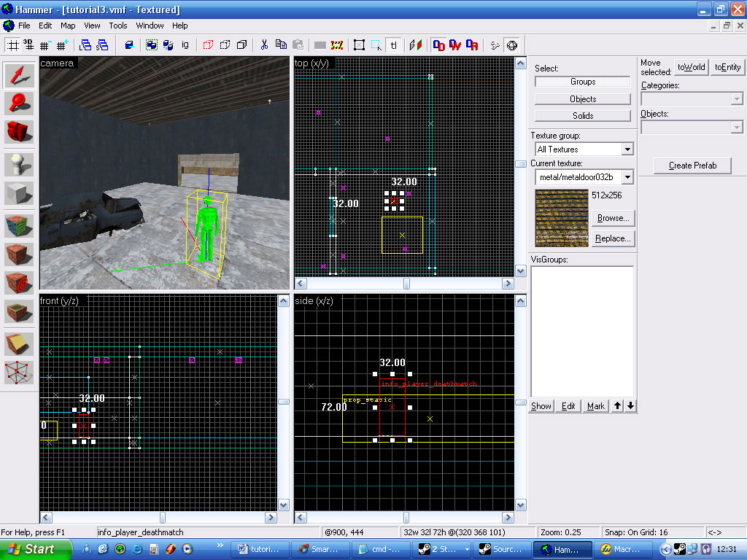Toggle the 3D grid display
This screenshot has height=560, width=747.
coord(28,45)
